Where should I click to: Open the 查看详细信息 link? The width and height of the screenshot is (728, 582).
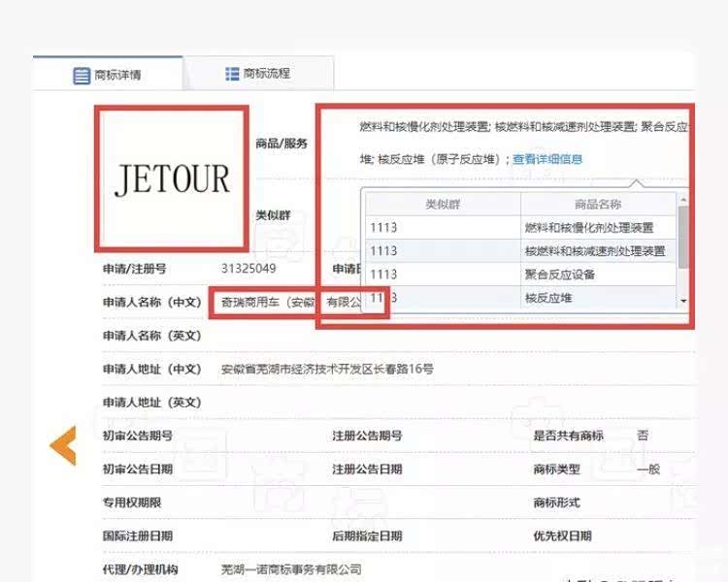pyautogui.click(x=547, y=159)
